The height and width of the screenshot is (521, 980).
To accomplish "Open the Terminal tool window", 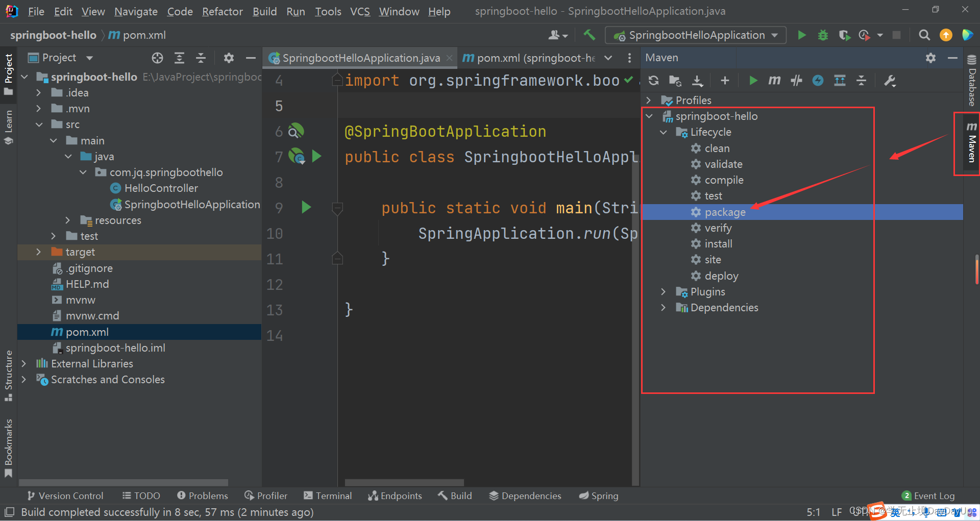I will pos(327,495).
